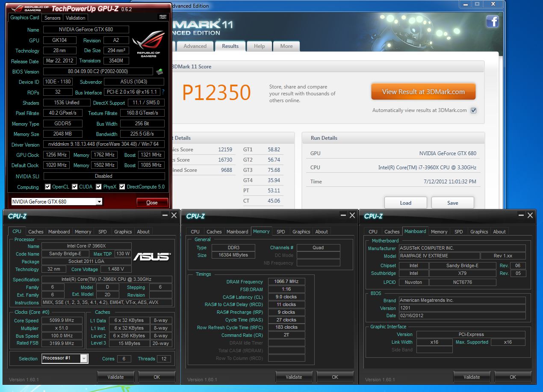Open CPU tab in CPU-Z Memory window
The image size is (543, 392).
coord(195,232)
